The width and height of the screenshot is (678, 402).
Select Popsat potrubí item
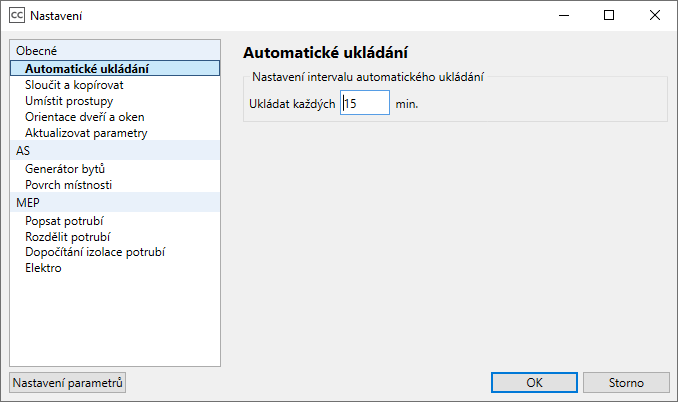[x=64, y=221]
